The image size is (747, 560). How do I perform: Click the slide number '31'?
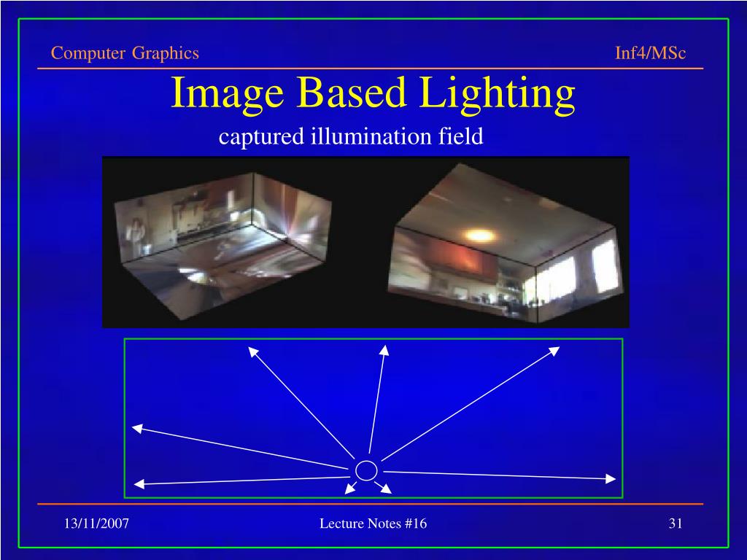point(676,524)
